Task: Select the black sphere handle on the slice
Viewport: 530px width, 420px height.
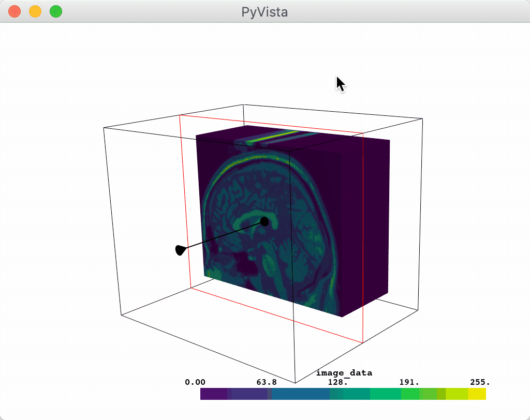Action: (x=264, y=221)
